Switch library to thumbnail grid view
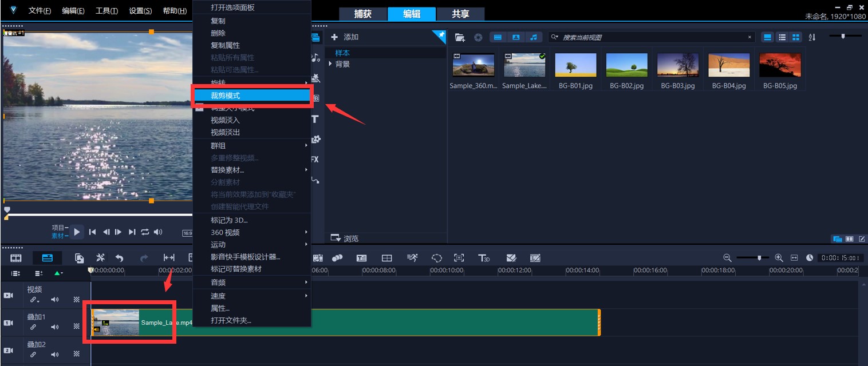 coord(796,37)
